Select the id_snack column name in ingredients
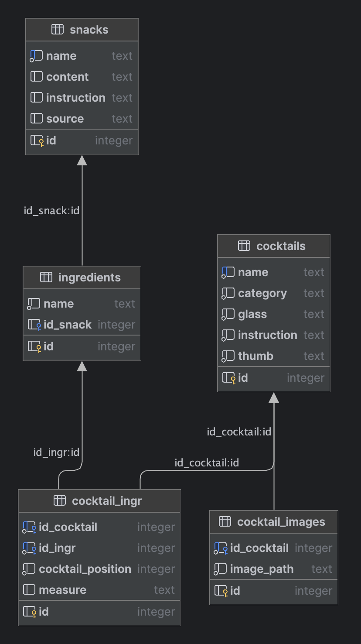 click(68, 325)
